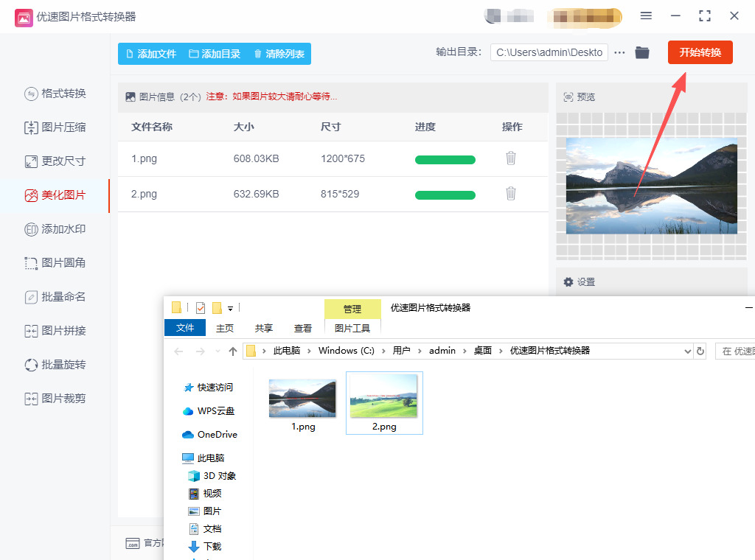Select the 文件 tab in File Explorer
The image size is (755, 560).
pos(185,328)
